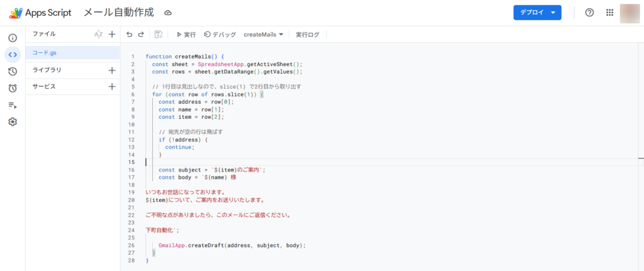Sort files alphabetically with AZ icon
The width and height of the screenshot is (644, 271).
point(99,35)
